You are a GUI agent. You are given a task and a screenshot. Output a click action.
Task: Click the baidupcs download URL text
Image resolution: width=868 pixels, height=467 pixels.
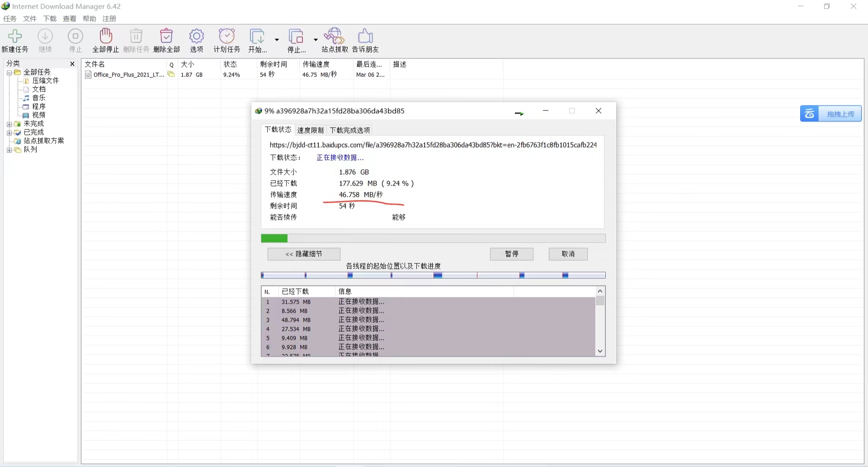pyautogui.click(x=433, y=145)
